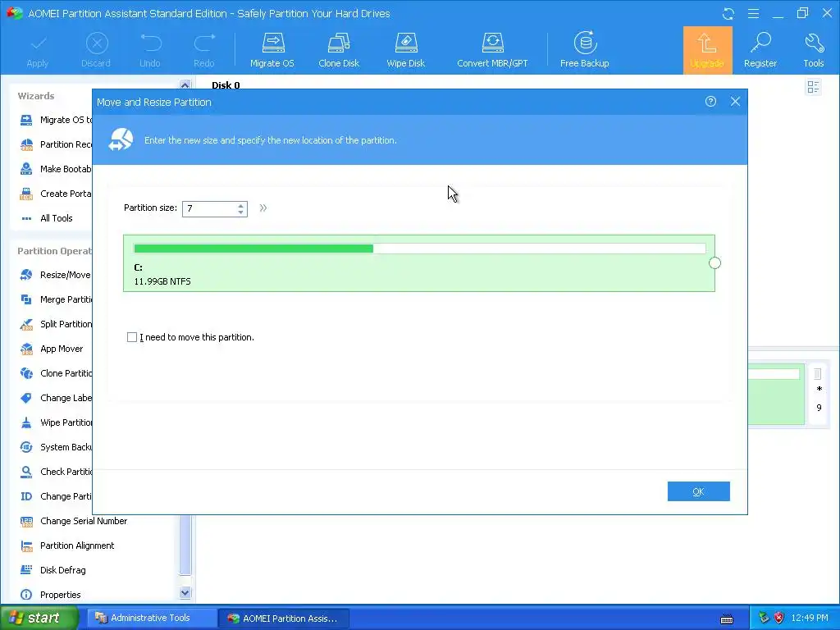Click the orange Upgrade button

[x=708, y=50]
